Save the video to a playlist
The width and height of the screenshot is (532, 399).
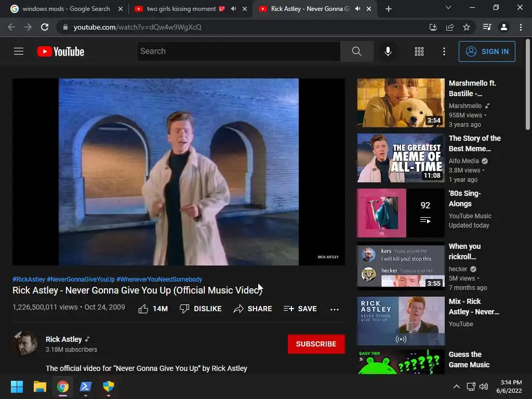pyautogui.click(x=300, y=309)
